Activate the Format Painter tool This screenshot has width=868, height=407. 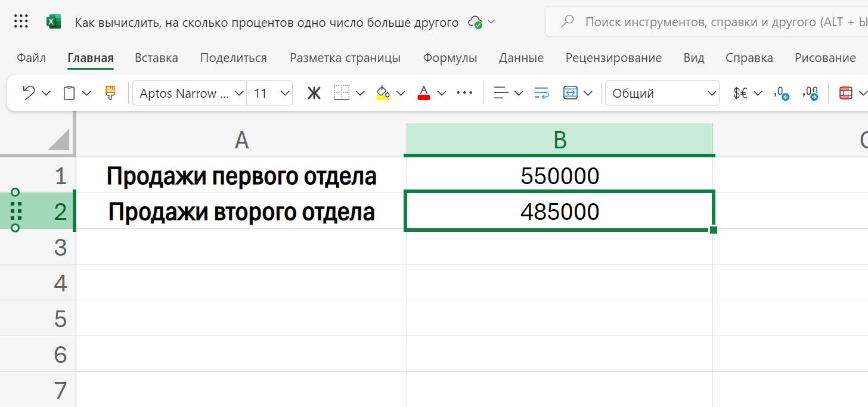pyautogui.click(x=111, y=93)
